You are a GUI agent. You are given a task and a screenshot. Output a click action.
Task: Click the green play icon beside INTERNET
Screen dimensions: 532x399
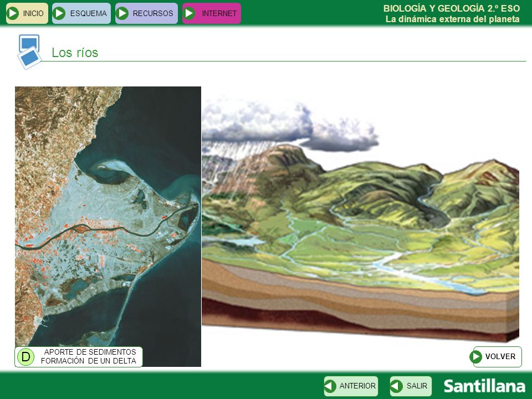tap(189, 13)
